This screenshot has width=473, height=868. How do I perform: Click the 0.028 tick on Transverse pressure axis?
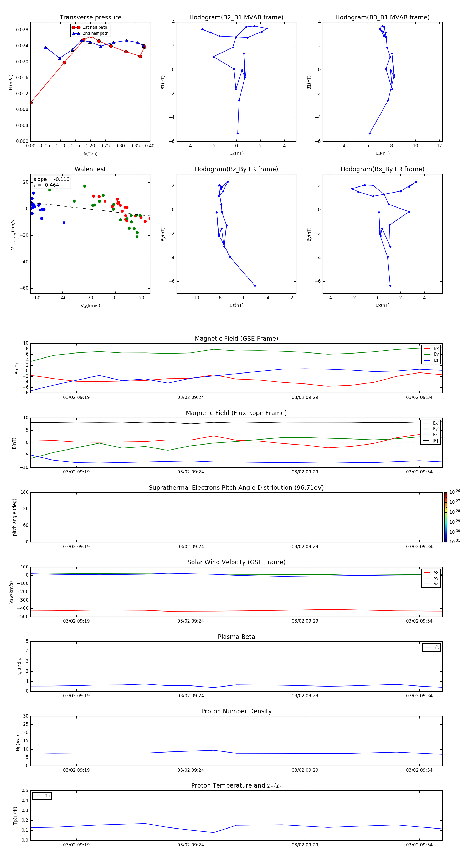[22, 30]
